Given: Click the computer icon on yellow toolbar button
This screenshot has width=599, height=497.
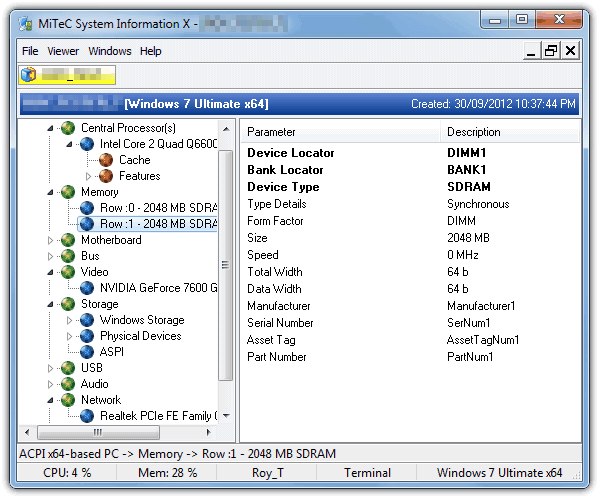Looking at the screenshot, I should [x=28, y=74].
